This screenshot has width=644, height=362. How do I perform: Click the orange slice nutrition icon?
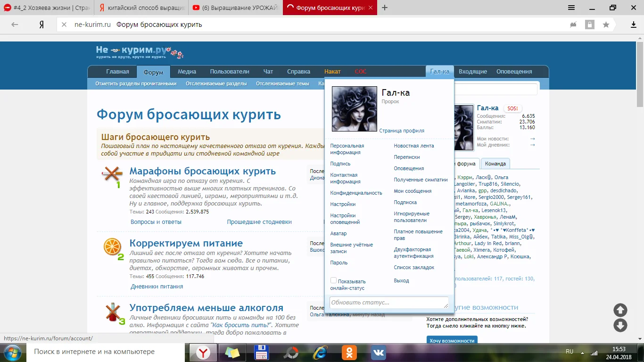112,247
